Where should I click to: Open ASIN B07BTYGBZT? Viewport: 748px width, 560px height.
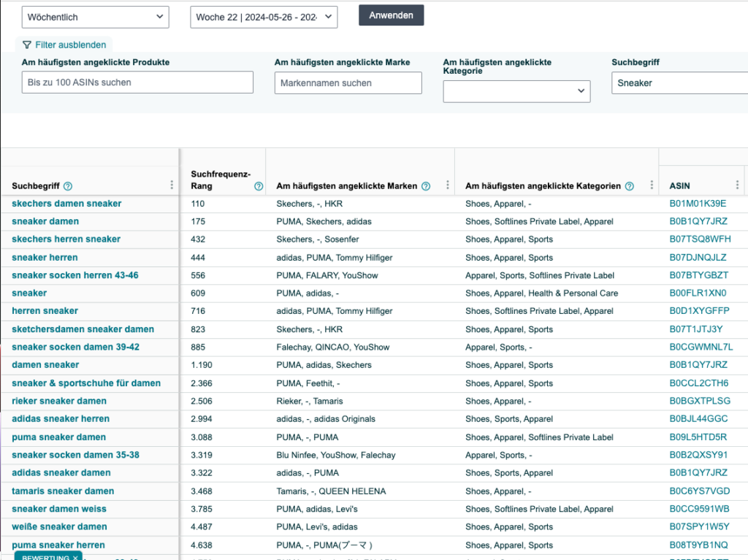click(x=699, y=275)
